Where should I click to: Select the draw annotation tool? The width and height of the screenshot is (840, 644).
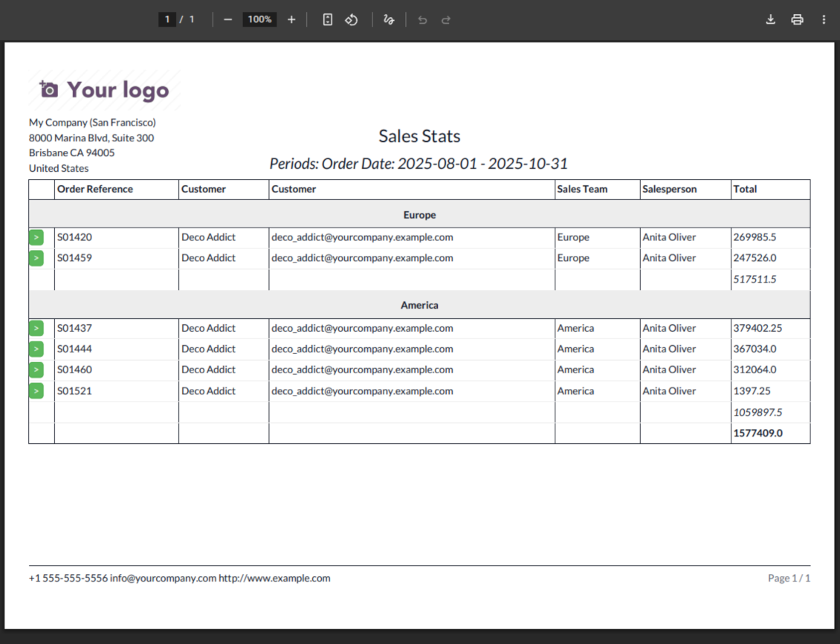pyautogui.click(x=388, y=19)
